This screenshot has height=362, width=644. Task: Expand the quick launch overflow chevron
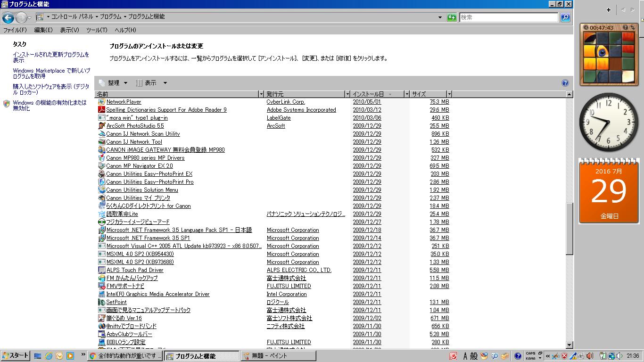[x=83, y=354]
